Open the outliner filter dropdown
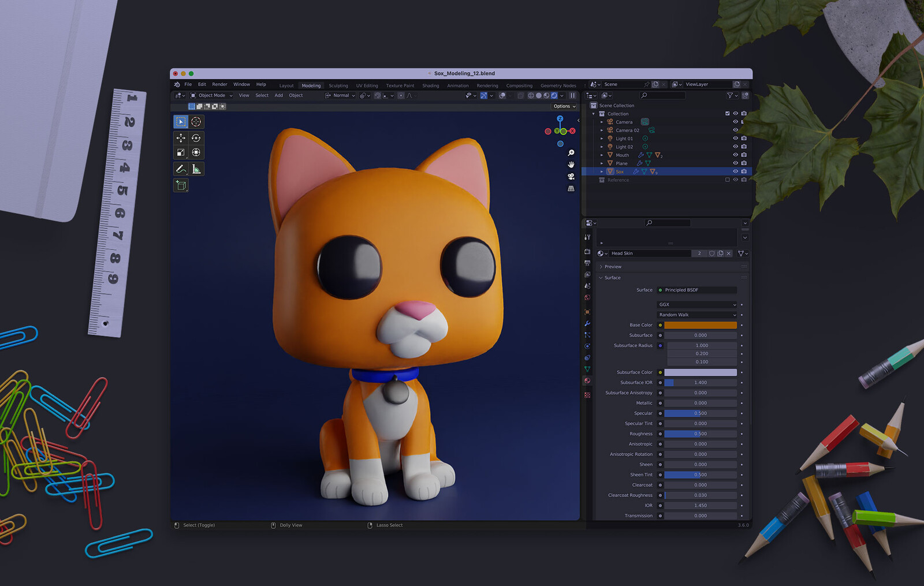 [x=732, y=96]
